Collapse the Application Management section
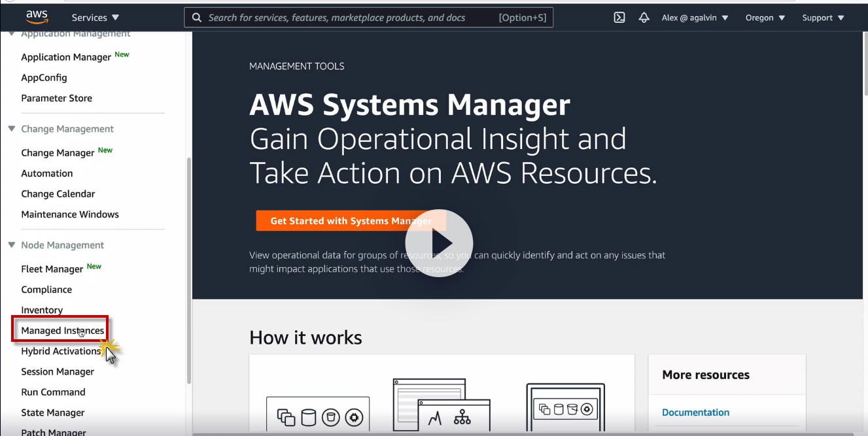868x436 pixels. pyautogui.click(x=11, y=33)
